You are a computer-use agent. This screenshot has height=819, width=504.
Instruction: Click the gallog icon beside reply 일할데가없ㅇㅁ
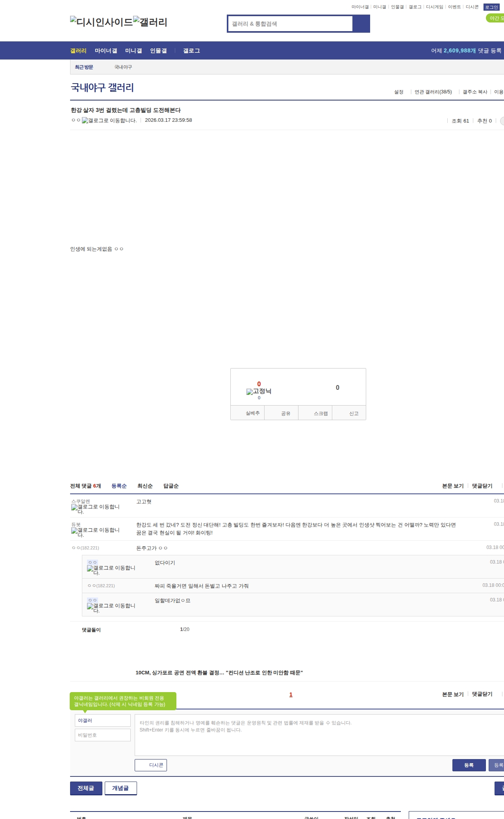pos(111,608)
